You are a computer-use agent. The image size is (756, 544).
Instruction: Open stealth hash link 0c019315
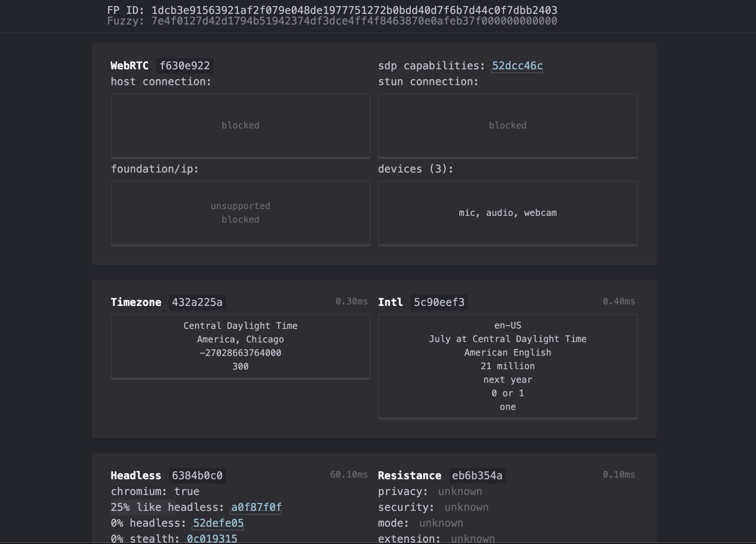click(x=212, y=538)
